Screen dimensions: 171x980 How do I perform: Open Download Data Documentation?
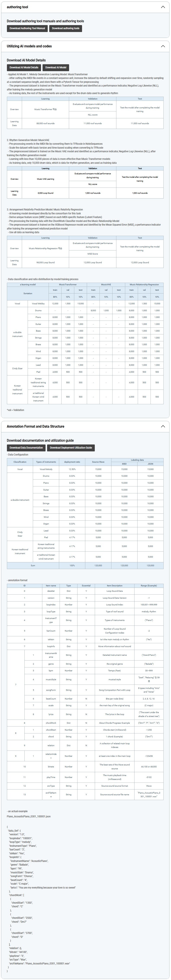pos(26,447)
